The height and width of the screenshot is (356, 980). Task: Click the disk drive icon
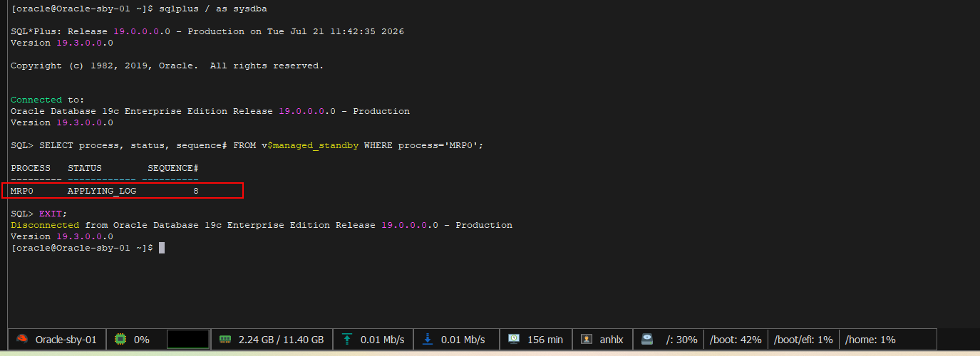point(647,340)
